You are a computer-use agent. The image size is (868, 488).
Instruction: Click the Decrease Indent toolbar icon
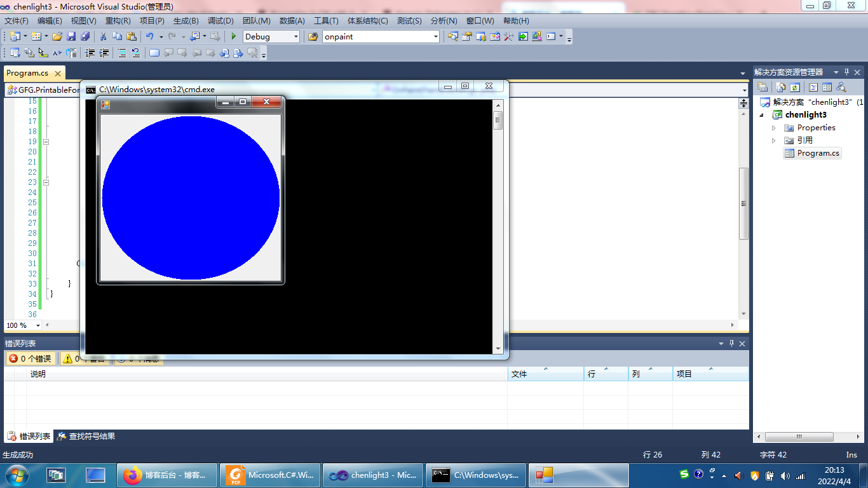tap(90, 53)
